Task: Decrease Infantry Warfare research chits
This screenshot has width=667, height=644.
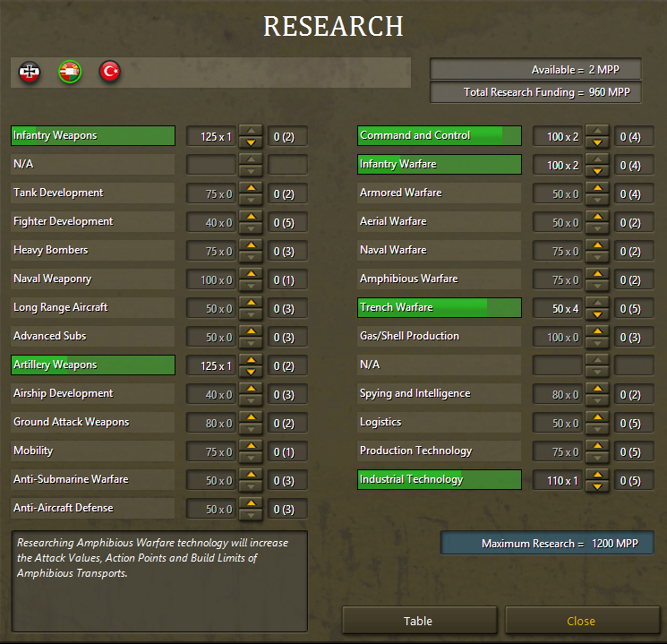Action: [597, 171]
